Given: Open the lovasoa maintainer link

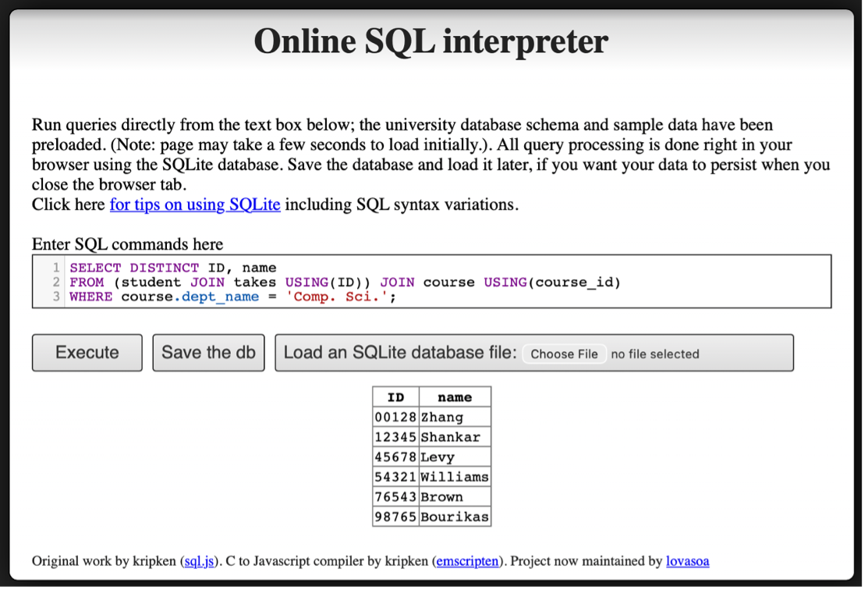Looking at the screenshot, I should click(688, 561).
